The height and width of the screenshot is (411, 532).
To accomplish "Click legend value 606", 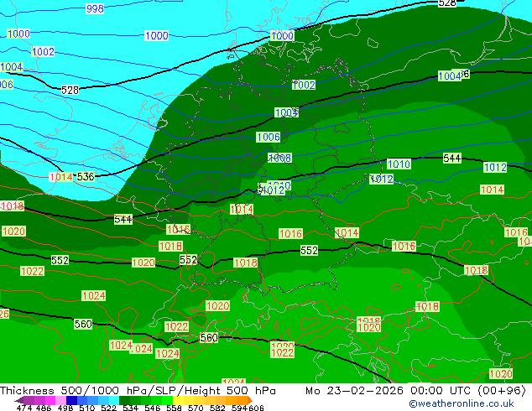I will coord(254,408).
